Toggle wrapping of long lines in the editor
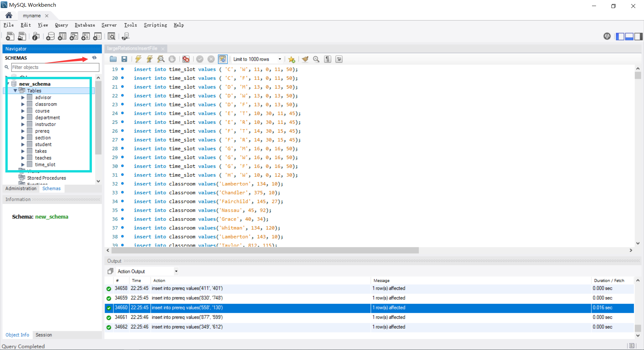644x350 pixels. [339, 59]
